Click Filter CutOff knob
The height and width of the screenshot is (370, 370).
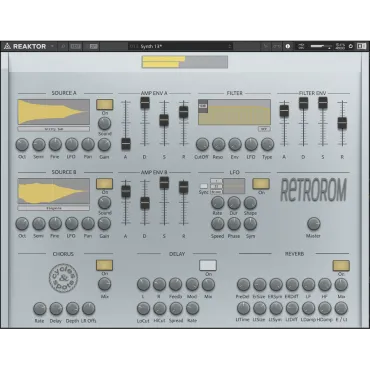pyautogui.click(x=202, y=145)
